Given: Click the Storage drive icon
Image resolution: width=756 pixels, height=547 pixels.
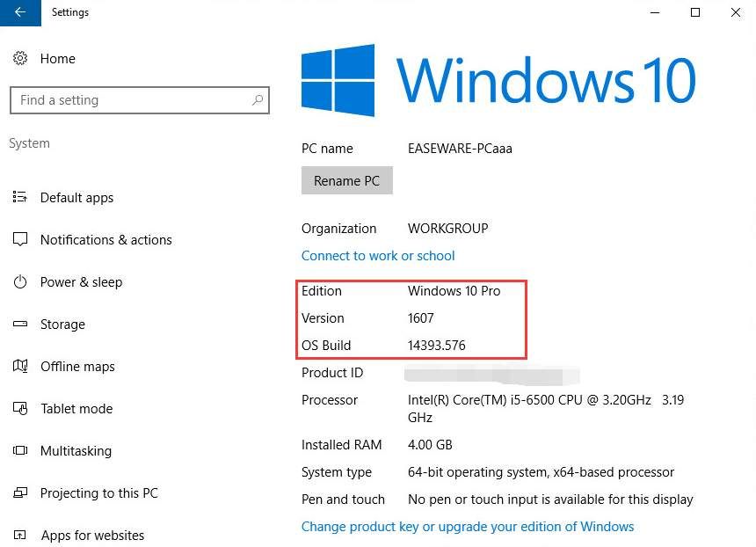Looking at the screenshot, I should pyautogui.click(x=20, y=325).
